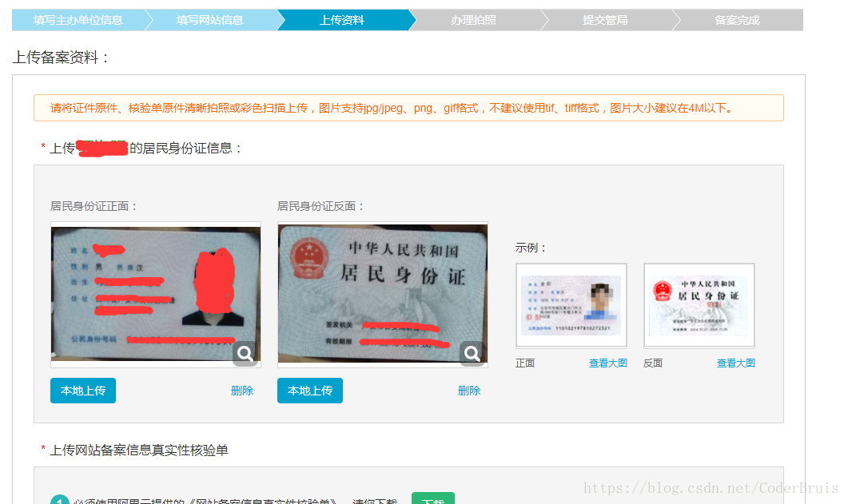Open 查看大图 for the 反面 example
848x504 pixels.
pos(735,363)
